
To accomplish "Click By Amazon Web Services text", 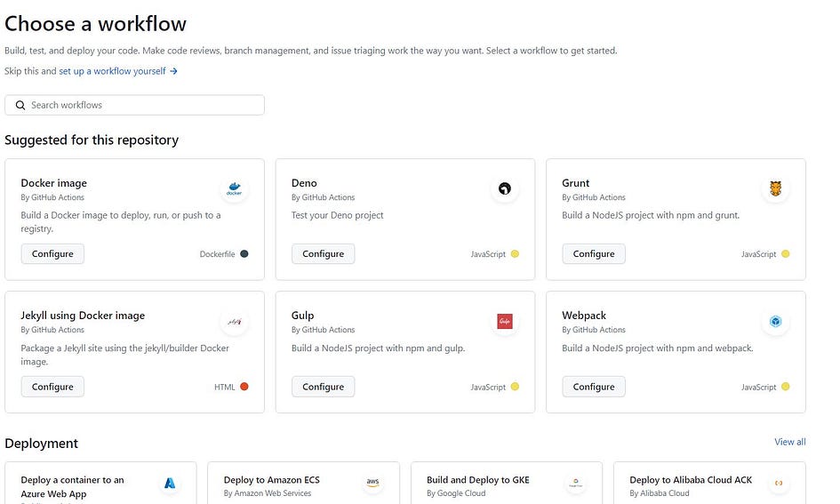I will (x=268, y=493).
